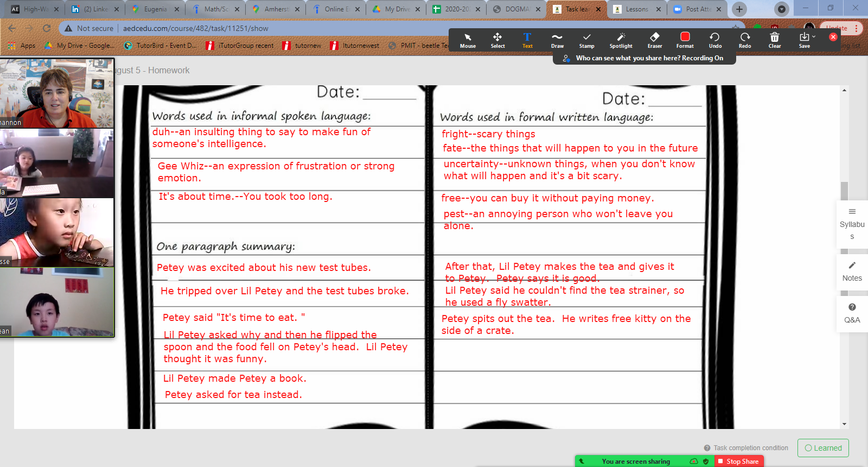Click the worksheet scroll up arrow
Image resolution: width=868 pixels, height=467 pixels.
(844, 90)
